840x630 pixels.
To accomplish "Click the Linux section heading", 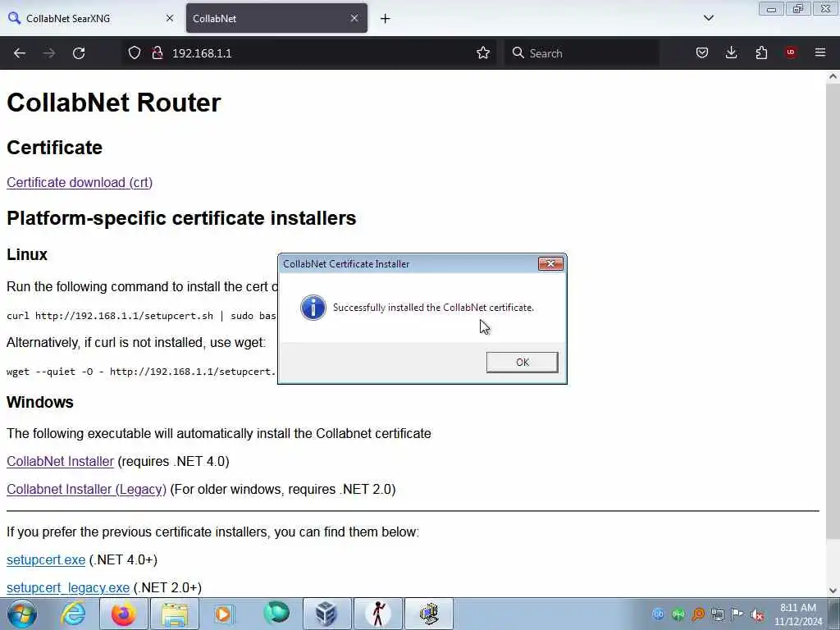I will [27, 254].
